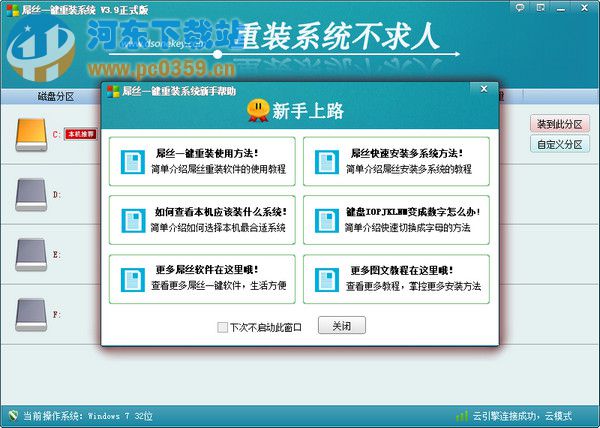The image size is (600, 428).
Task: Open 更多屌丝软件在这里哦 card
Action: tap(202, 279)
